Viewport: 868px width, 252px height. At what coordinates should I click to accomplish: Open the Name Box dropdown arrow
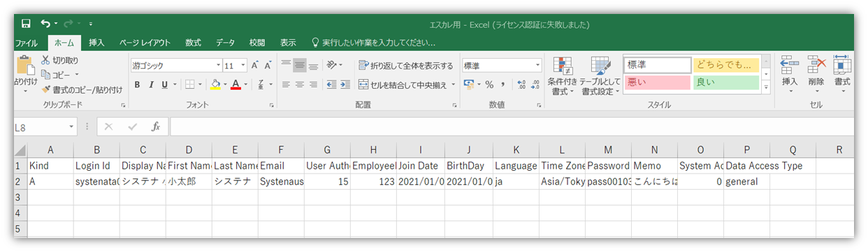72,127
